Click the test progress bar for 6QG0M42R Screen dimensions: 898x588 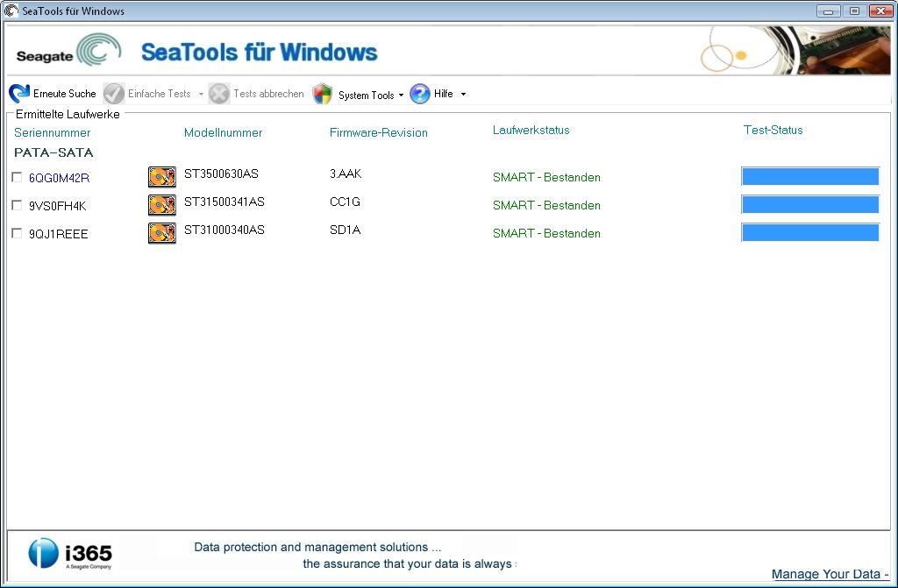click(809, 176)
